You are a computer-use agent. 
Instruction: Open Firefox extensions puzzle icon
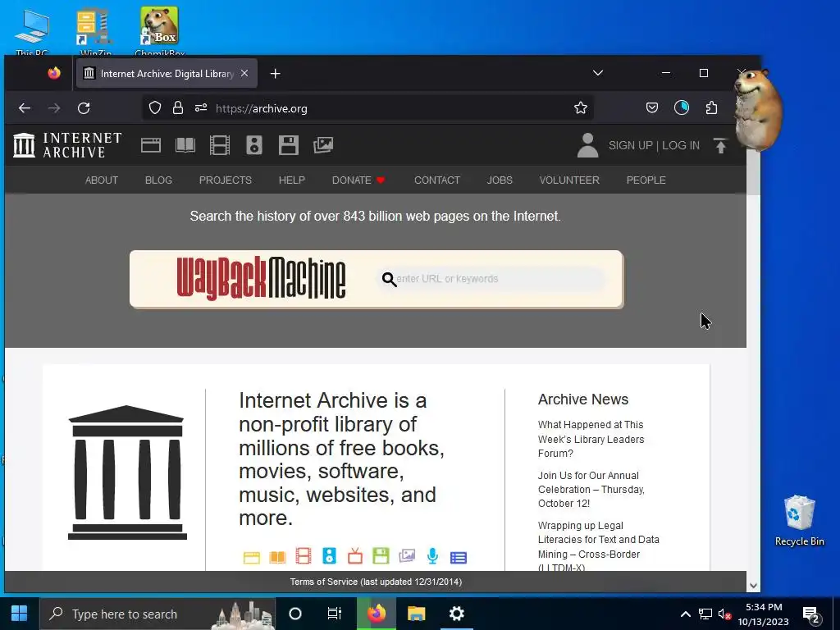[711, 108]
